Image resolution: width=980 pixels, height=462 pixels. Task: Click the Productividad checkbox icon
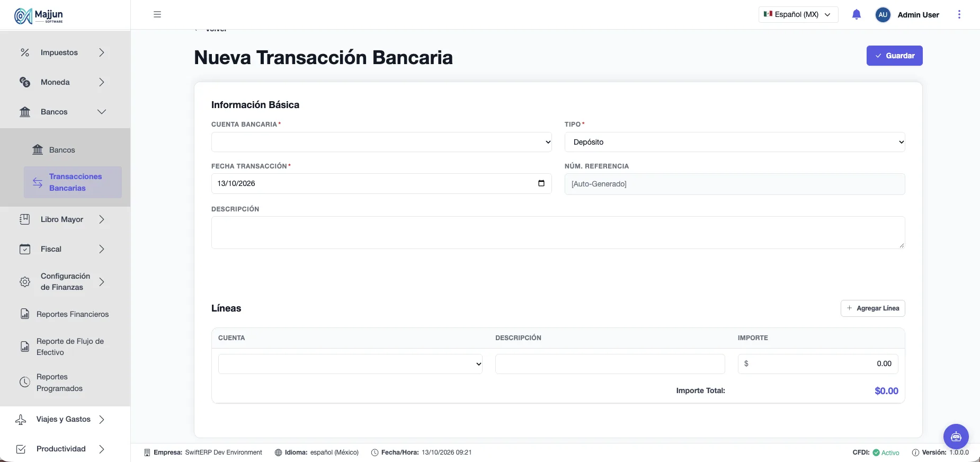[21, 449]
